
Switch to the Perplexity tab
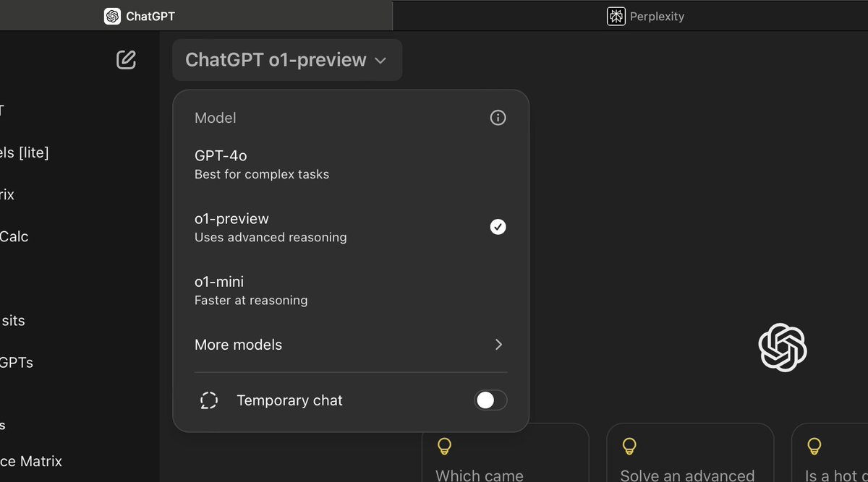tap(630, 16)
